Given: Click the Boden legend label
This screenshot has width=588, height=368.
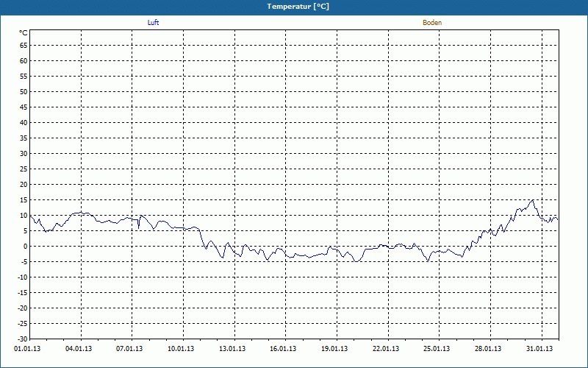Looking at the screenshot, I should pos(432,23).
